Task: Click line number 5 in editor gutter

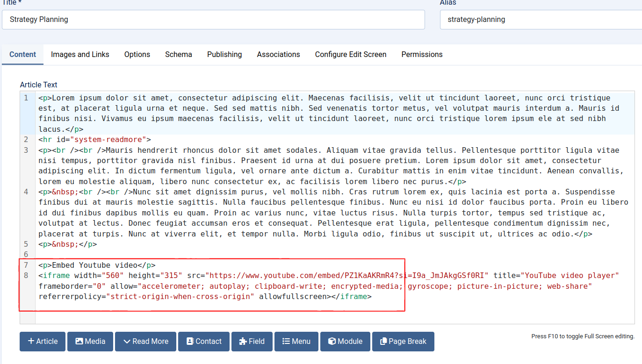Action: 26,244
